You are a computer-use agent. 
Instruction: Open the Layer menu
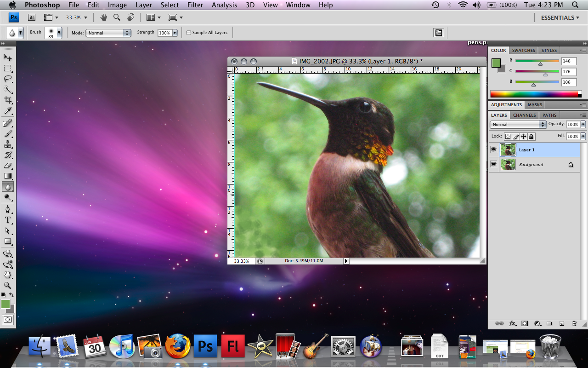(144, 5)
